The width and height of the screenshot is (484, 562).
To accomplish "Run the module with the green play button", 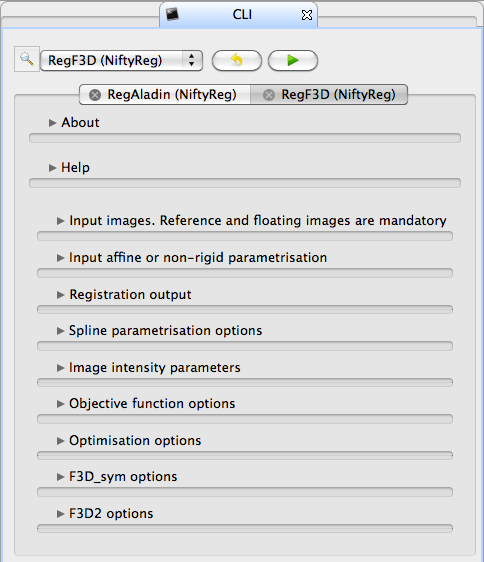I will click(x=293, y=60).
